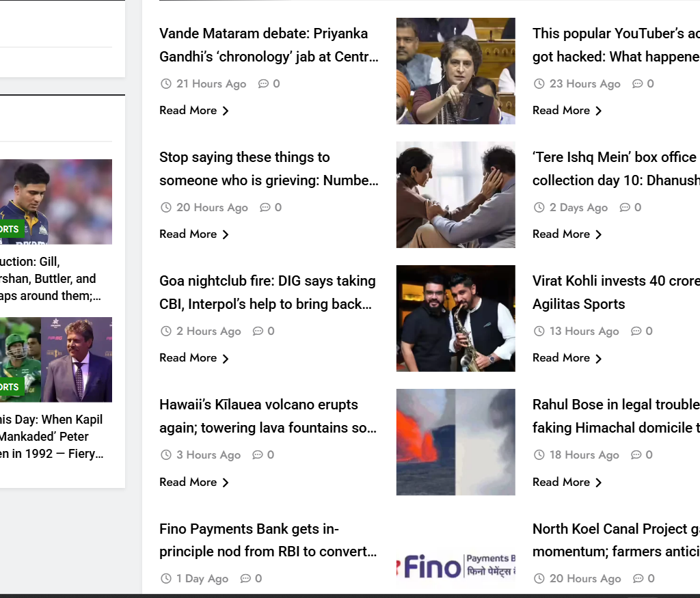Click comment icon under Rahul Bose article
Viewport: 700px width, 598px height.
coord(636,455)
